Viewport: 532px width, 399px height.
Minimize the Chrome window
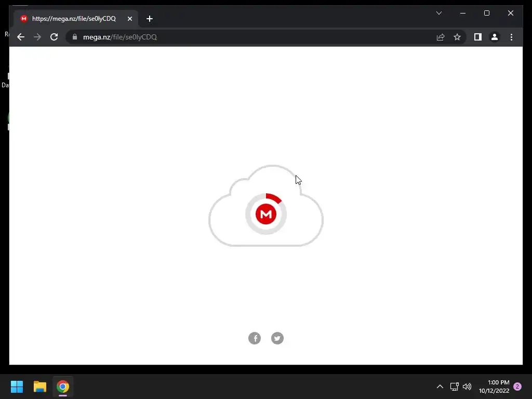point(463,13)
